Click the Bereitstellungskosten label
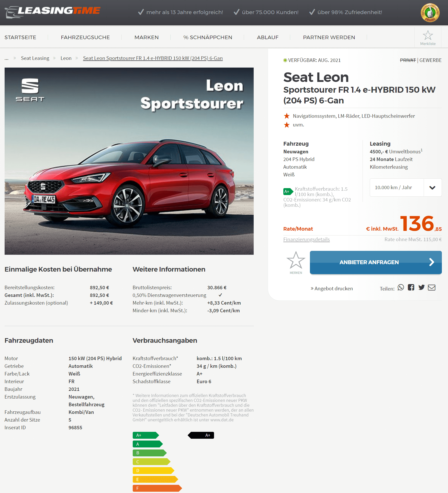The image size is (448, 493). point(30,287)
